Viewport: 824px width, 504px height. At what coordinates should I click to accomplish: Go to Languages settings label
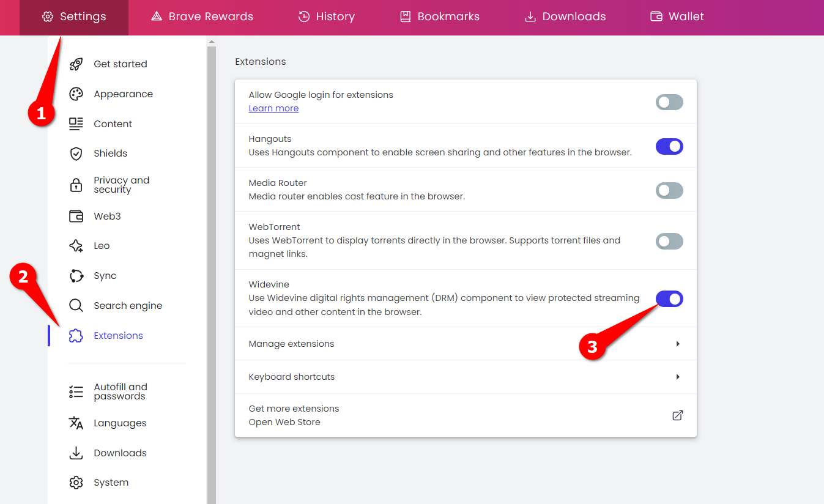[x=120, y=423]
